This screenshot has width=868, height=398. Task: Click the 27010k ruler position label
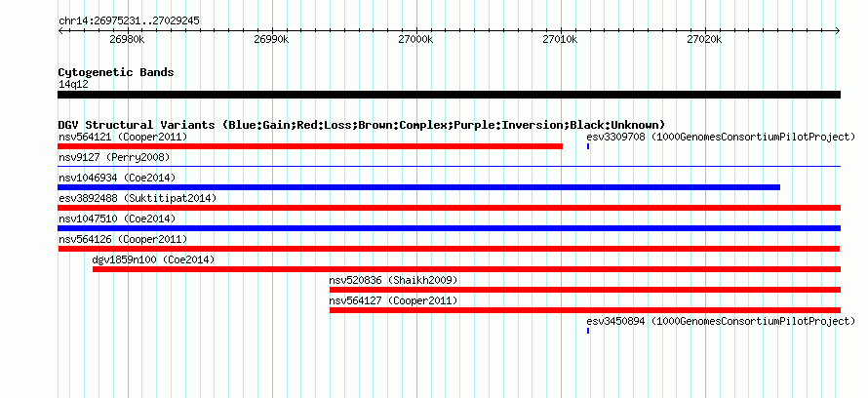pos(560,39)
